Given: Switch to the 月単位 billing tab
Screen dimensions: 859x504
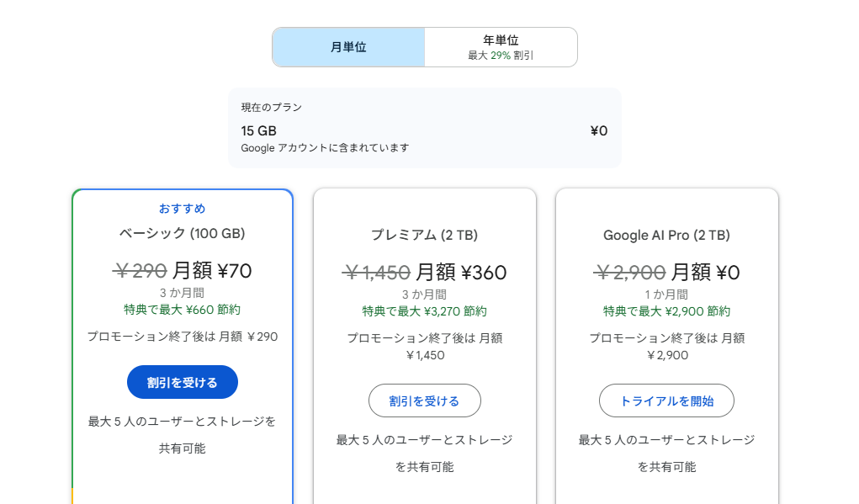Looking at the screenshot, I should click(x=348, y=47).
